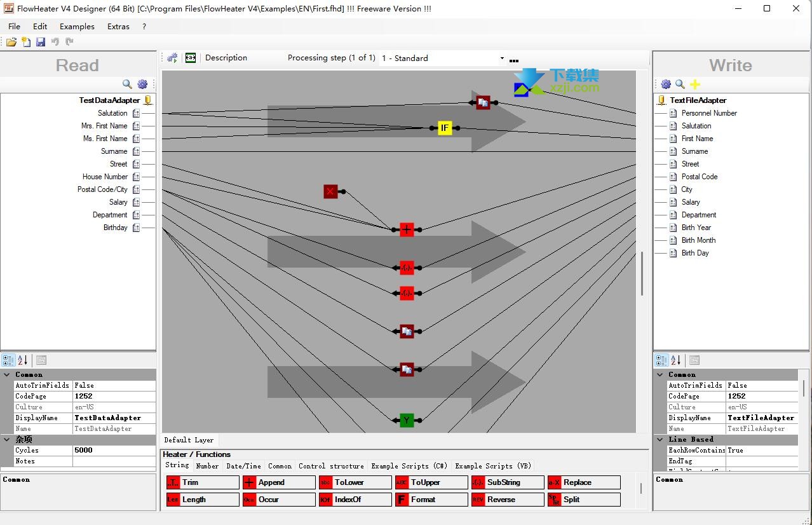Click the Trim function button
Viewport: 812px width, 525px height.
pyautogui.click(x=203, y=482)
